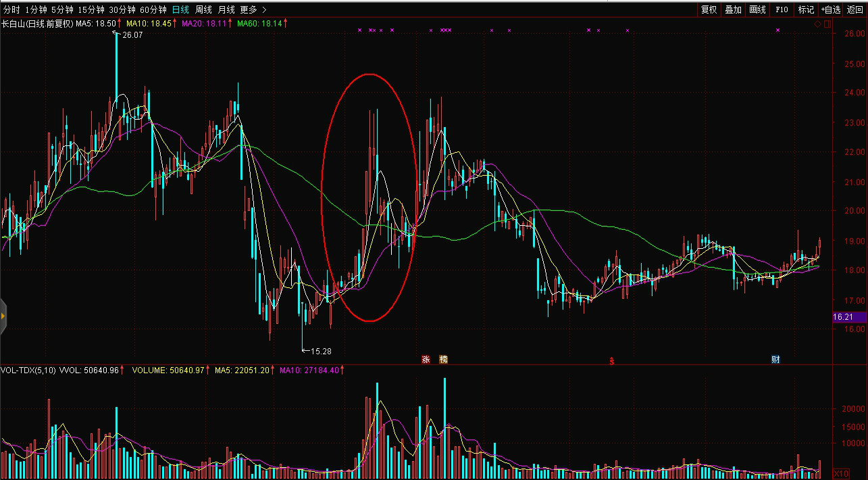Viewport: 868px width, 480px height.
Task: Click the right chevron after 更多
Action: point(263,9)
